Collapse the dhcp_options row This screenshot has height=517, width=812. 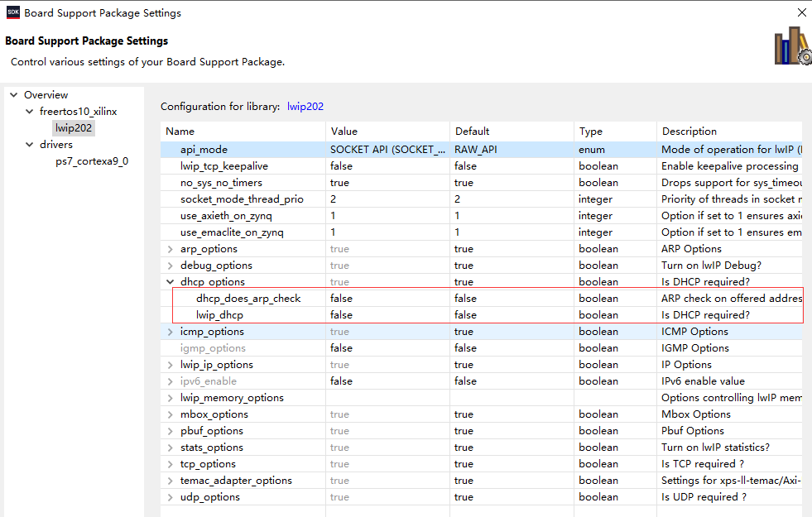click(169, 281)
